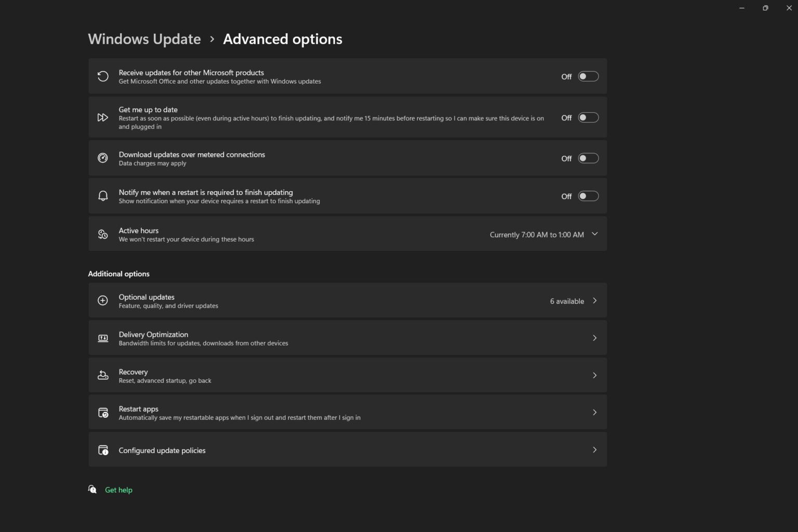Click the Delivery Optimization title text
Viewport: 798px width, 532px height.
(x=153, y=335)
